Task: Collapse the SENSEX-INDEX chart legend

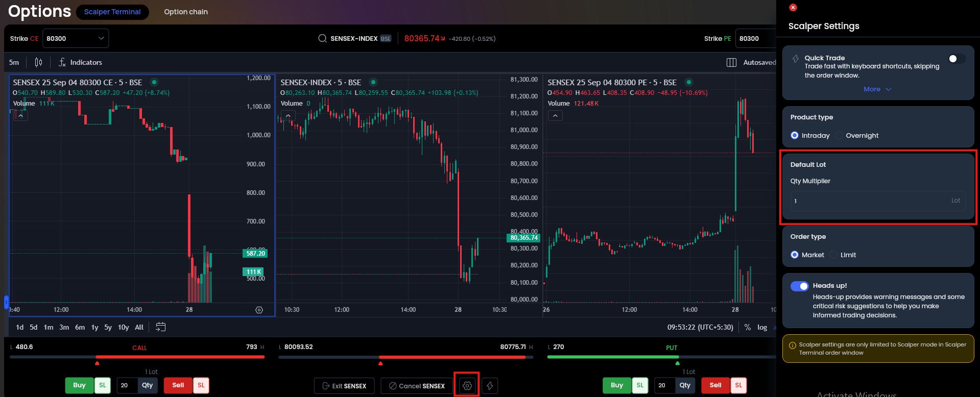Action: pyautogui.click(x=288, y=116)
